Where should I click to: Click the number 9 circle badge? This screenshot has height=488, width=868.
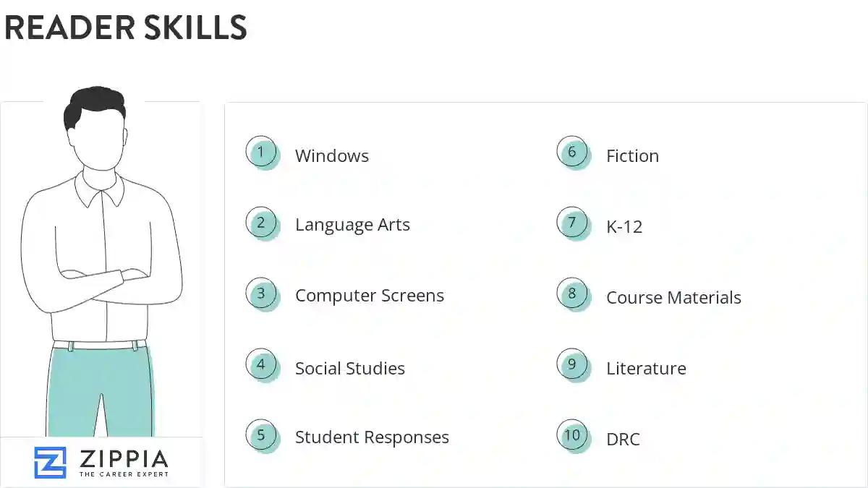[x=572, y=365]
